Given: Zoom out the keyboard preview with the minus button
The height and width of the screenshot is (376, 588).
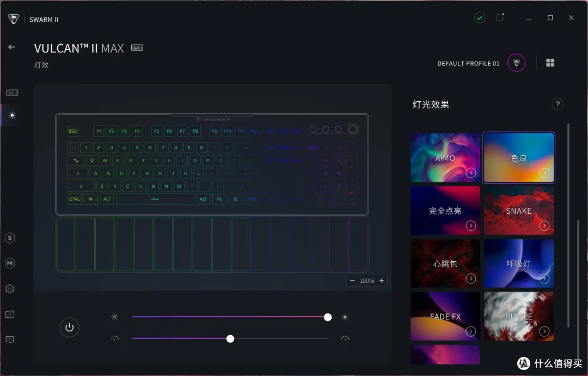Looking at the screenshot, I should tap(352, 280).
